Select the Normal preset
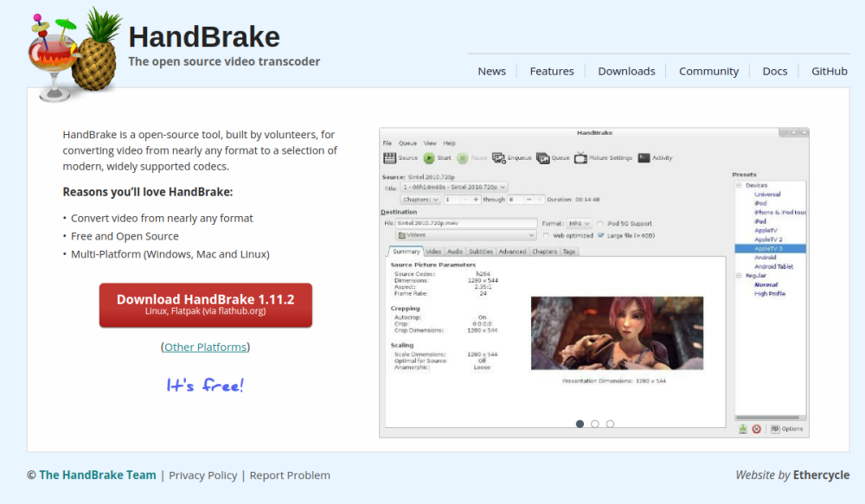Screen dimensions: 865x504 [x=766, y=285]
